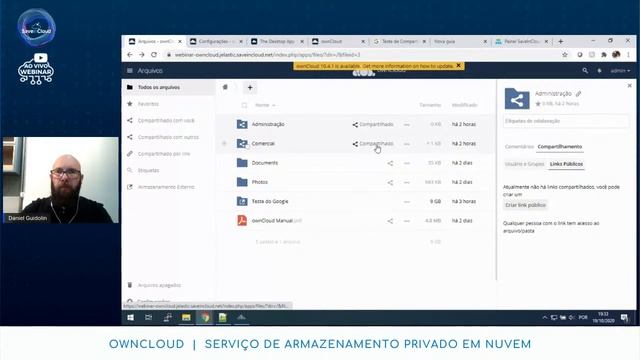Open the admin user dropdown
The image size is (640, 360).
tap(620, 71)
